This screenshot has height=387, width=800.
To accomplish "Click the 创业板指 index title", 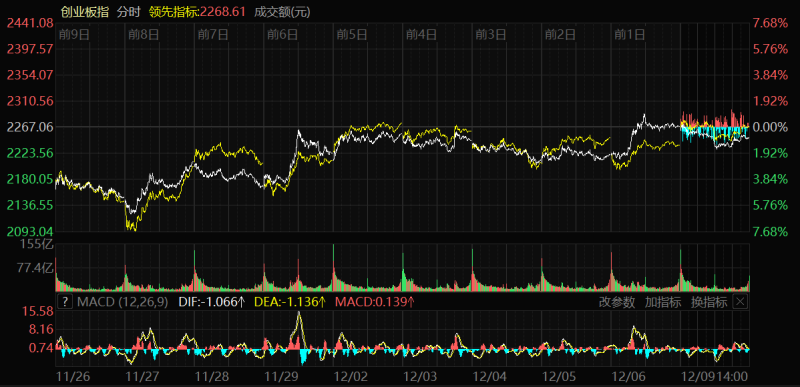I will click(x=85, y=12).
